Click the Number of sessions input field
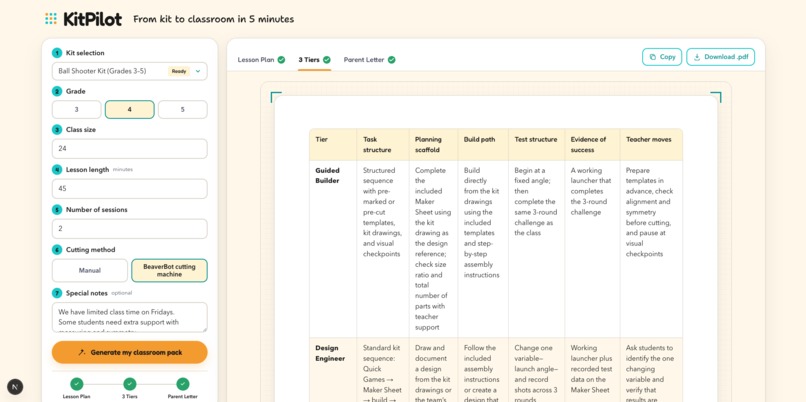806x402 pixels. pyautogui.click(x=130, y=229)
